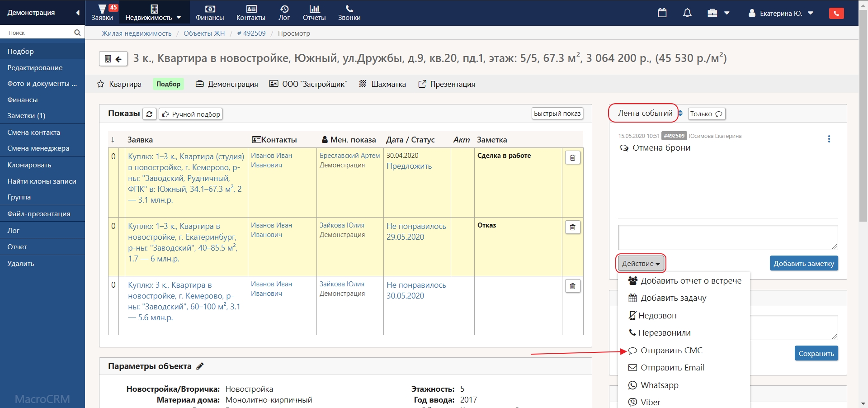Open the Кемерово студия request link
This screenshot has width=868, height=408.
coord(186,178)
